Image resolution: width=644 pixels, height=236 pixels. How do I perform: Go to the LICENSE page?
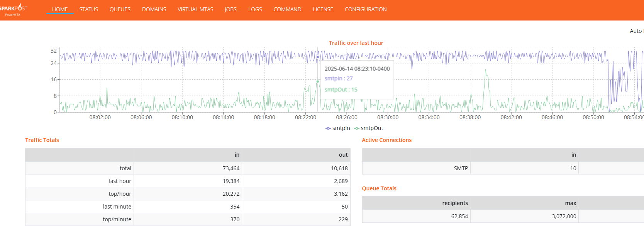(x=323, y=9)
